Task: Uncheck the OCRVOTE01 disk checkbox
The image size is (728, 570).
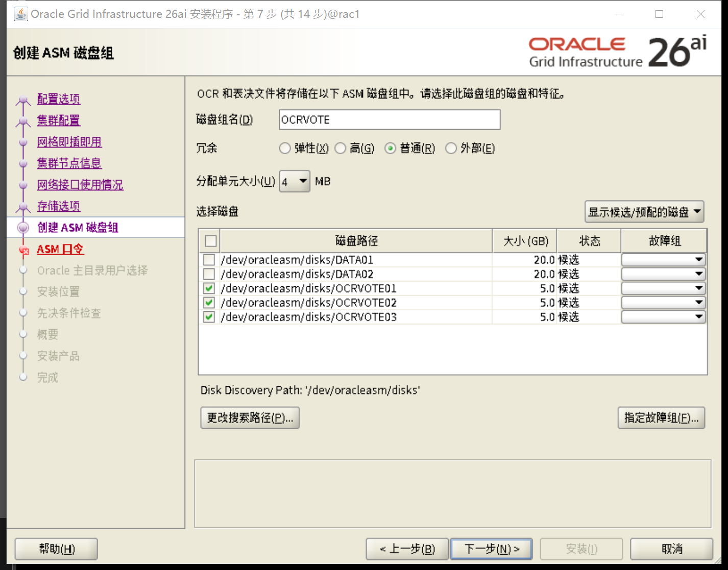Action: pos(209,288)
